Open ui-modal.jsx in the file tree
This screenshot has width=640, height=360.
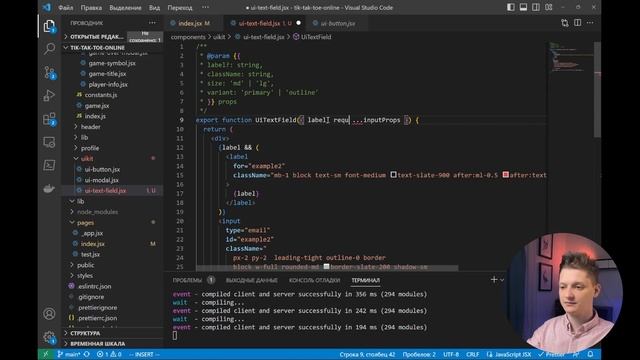[102, 180]
